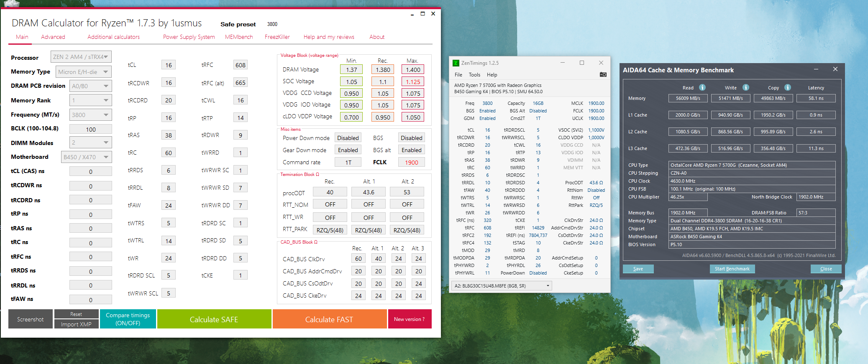Switch to the MEMbench tab
The width and height of the screenshot is (868, 364).
click(x=239, y=37)
